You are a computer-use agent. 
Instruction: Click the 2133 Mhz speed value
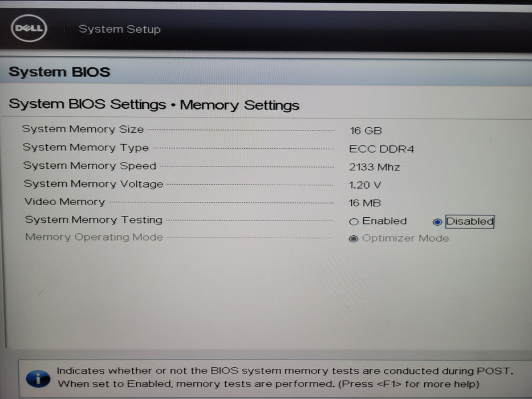(x=375, y=167)
